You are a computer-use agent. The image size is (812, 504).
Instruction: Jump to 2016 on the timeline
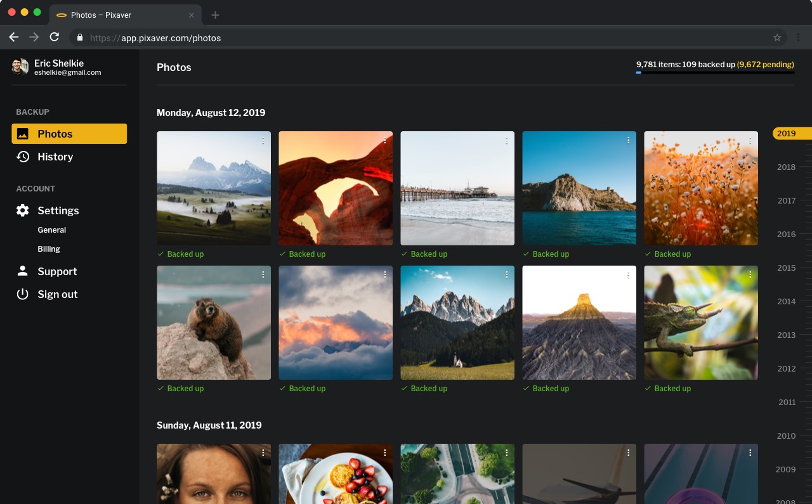pos(787,235)
